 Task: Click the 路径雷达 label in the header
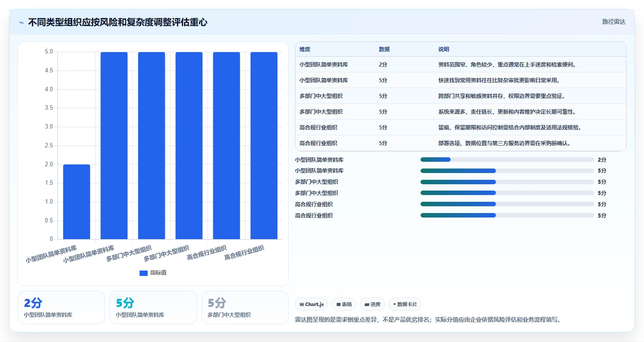point(613,22)
